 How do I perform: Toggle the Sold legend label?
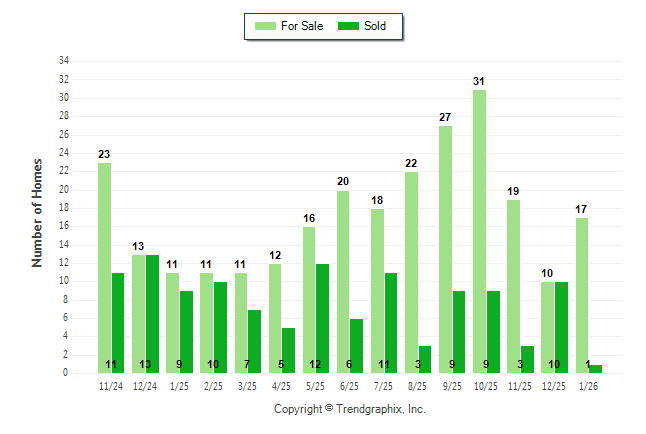[375, 26]
